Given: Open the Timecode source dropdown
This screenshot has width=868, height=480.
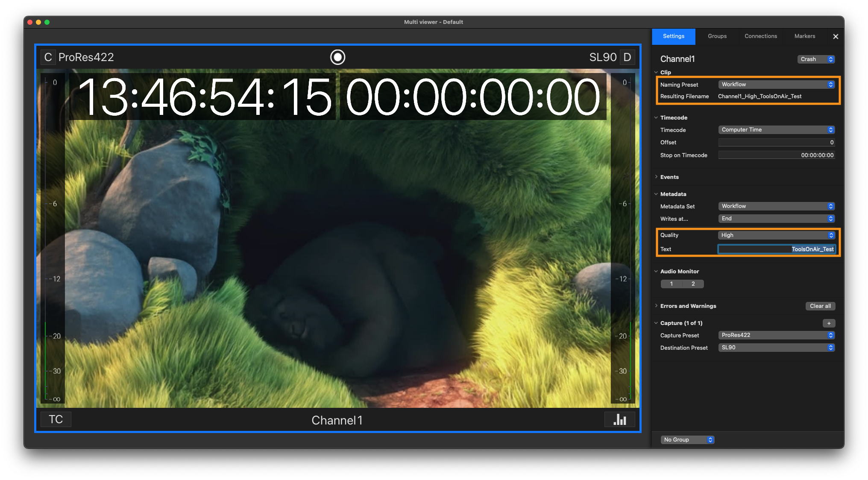Looking at the screenshot, I should click(x=776, y=130).
